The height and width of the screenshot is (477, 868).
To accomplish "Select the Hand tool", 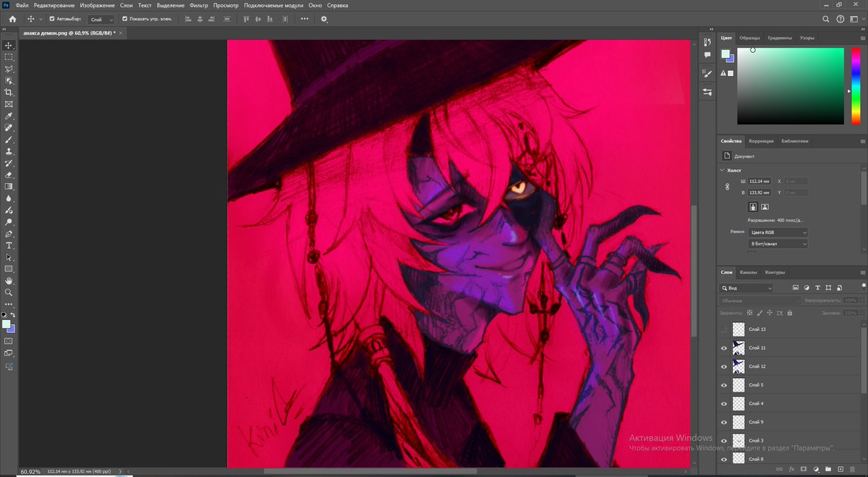I will [x=9, y=281].
